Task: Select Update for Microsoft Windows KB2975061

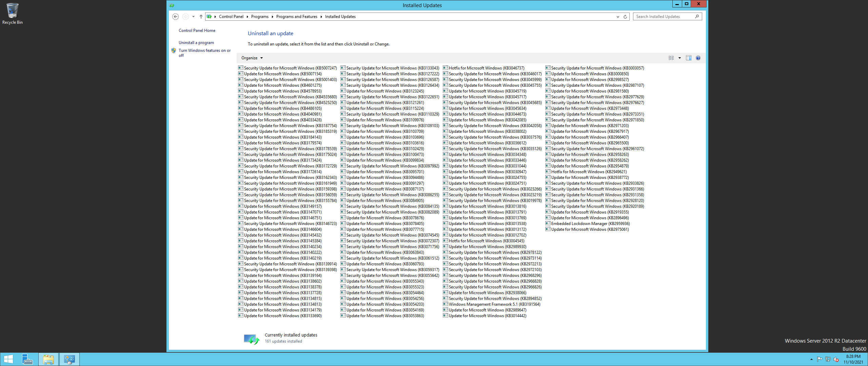Action: [x=587, y=229]
